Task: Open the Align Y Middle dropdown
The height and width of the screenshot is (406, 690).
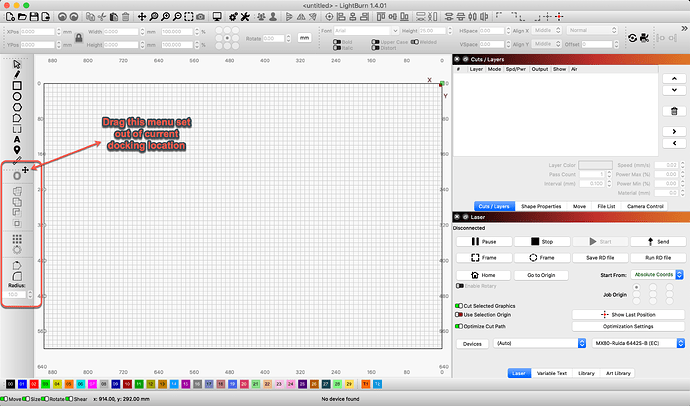Action: (547, 44)
